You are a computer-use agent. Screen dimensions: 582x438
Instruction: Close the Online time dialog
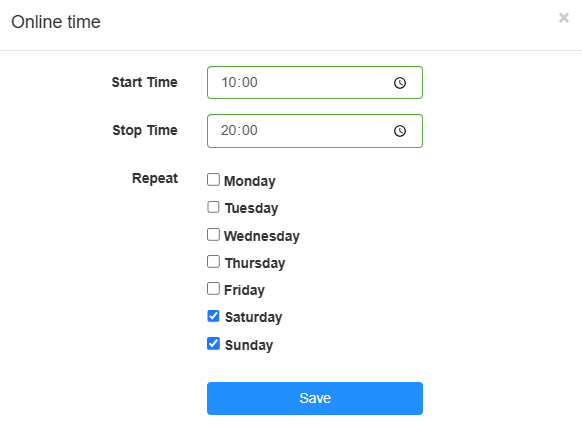(x=563, y=17)
